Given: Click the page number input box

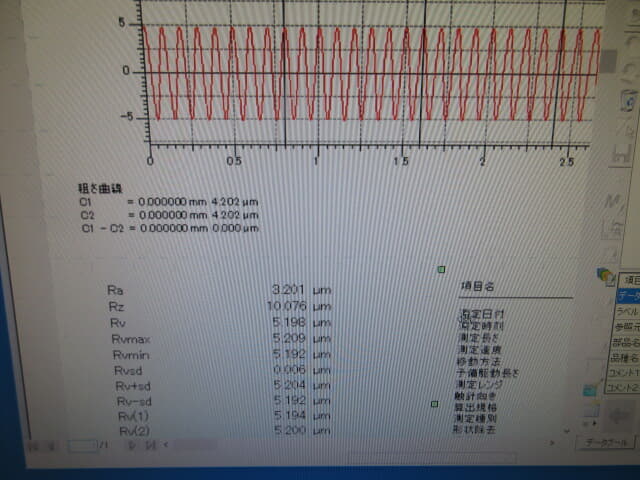Looking at the screenshot, I should click(82, 445).
